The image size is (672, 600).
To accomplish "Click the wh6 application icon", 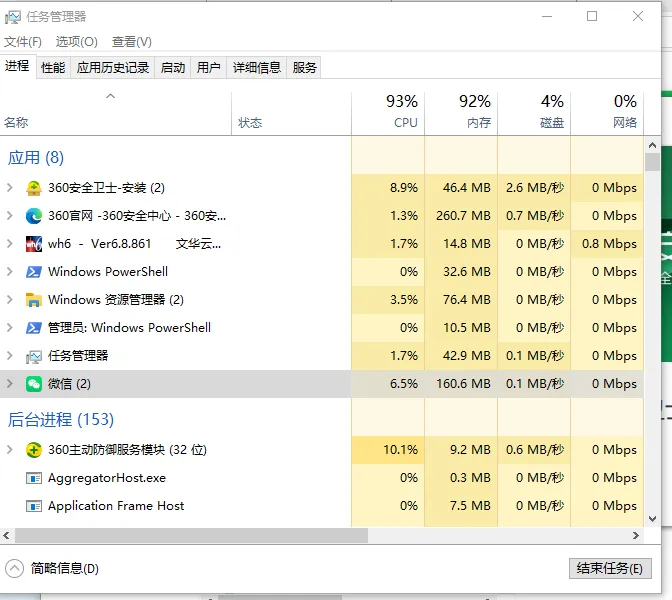I will (33, 244).
